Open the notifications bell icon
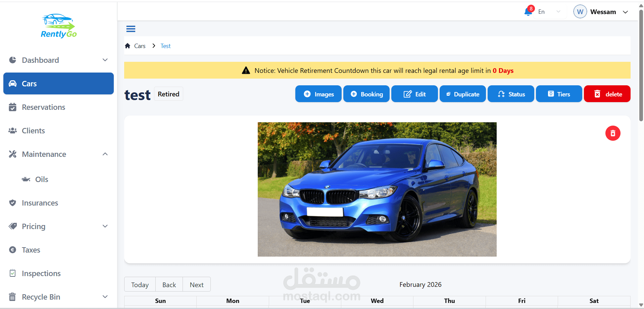644x309 pixels. 528,12
